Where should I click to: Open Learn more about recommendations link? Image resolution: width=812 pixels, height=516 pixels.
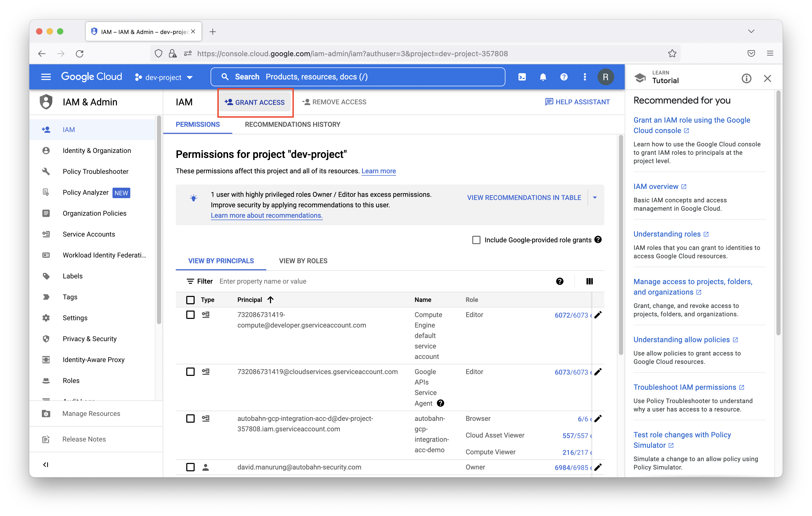(x=267, y=215)
